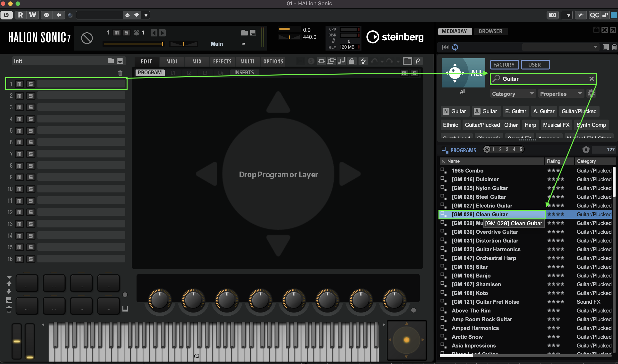Click the first quick control knob
The image size is (618, 364).
point(159,300)
